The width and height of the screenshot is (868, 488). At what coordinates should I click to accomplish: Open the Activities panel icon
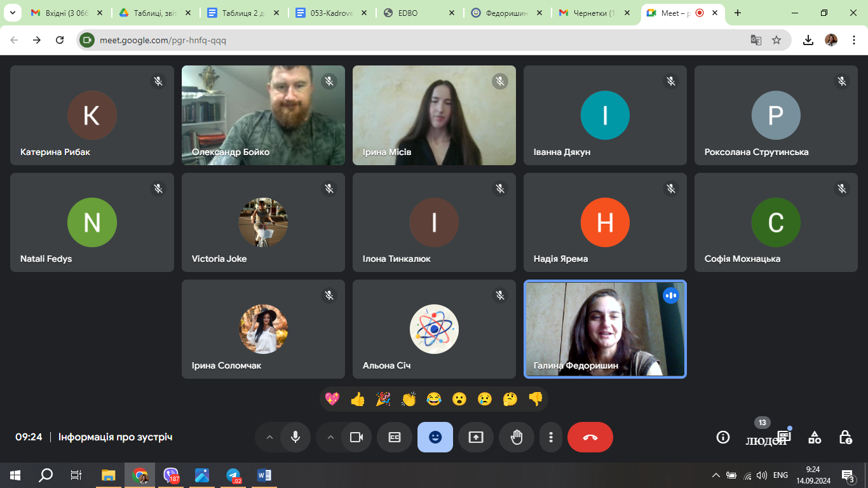point(815,437)
